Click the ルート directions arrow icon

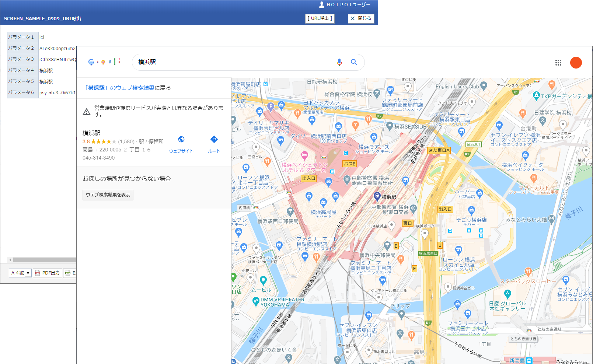pos(214,139)
